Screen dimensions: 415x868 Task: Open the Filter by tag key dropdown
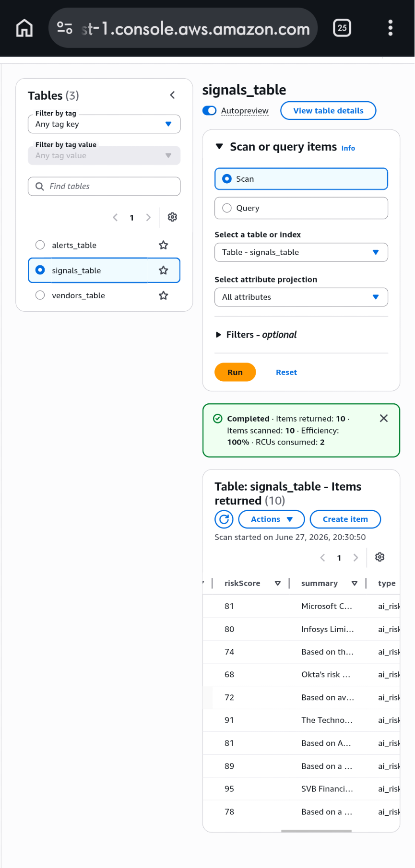[104, 124]
